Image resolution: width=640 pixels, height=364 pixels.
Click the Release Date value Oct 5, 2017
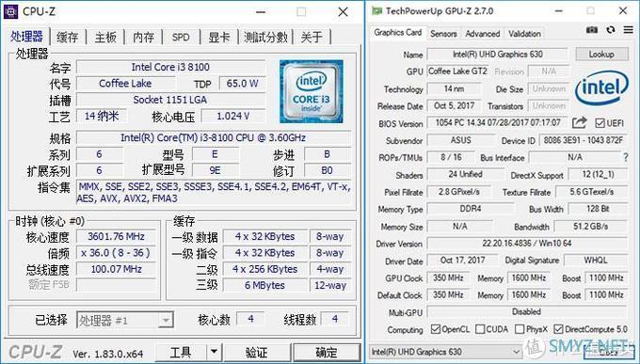click(454, 105)
